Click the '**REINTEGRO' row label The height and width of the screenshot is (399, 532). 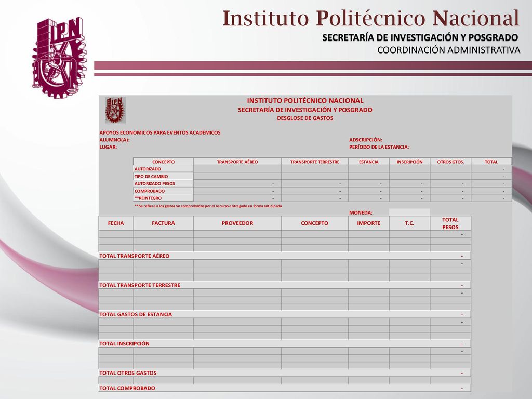pos(163,198)
